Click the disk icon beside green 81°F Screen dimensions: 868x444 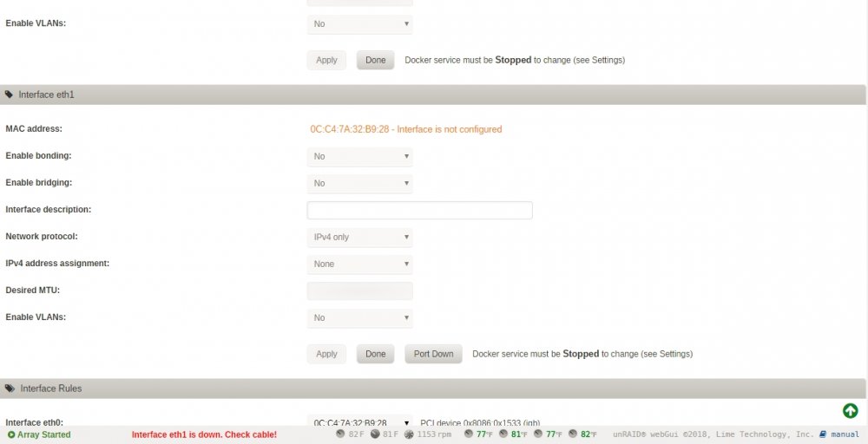tap(503, 434)
